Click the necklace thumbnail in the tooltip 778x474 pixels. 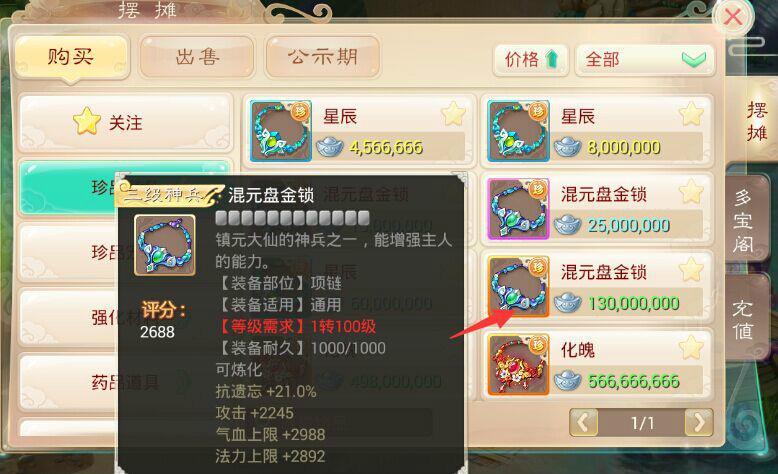point(165,245)
